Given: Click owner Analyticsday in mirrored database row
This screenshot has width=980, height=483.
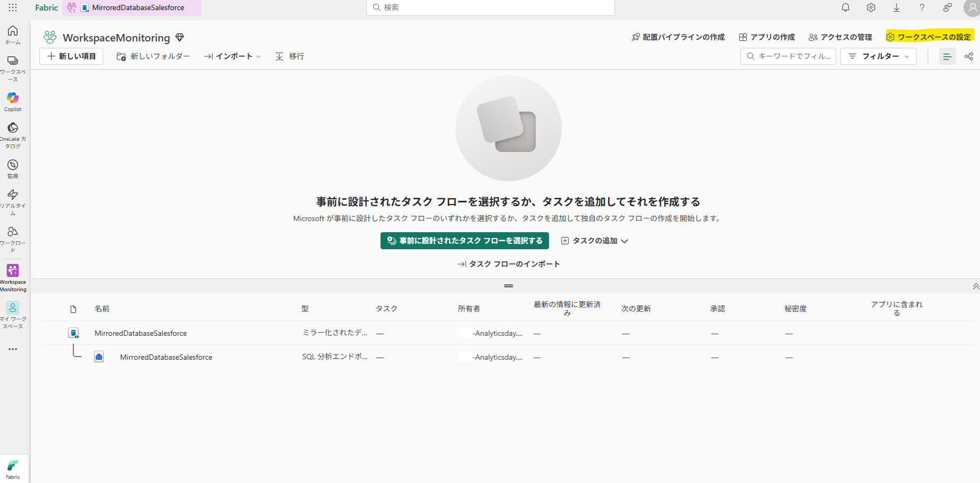Looking at the screenshot, I should click(x=492, y=333).
